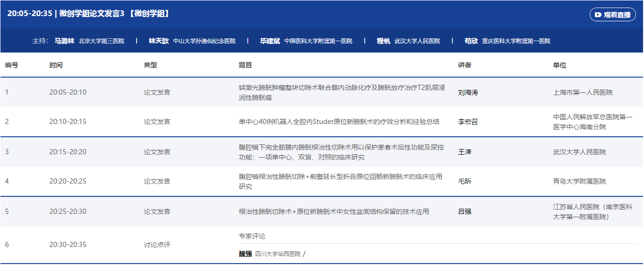Choose moderator 程帆 from 武汉大学人民医院
Screen dimensions: 644x265
383,41
